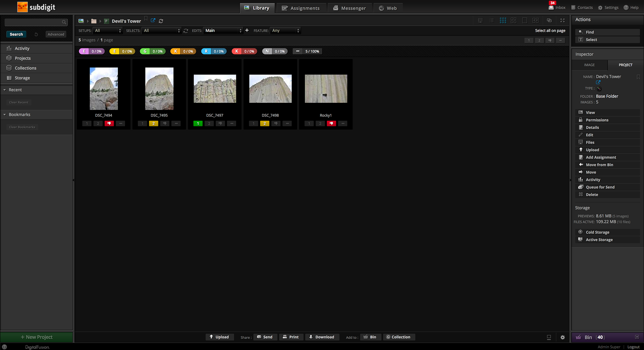The height and width of the screenshot is (350, 644).
Task: Switch to list view layout
Action: 492,21
